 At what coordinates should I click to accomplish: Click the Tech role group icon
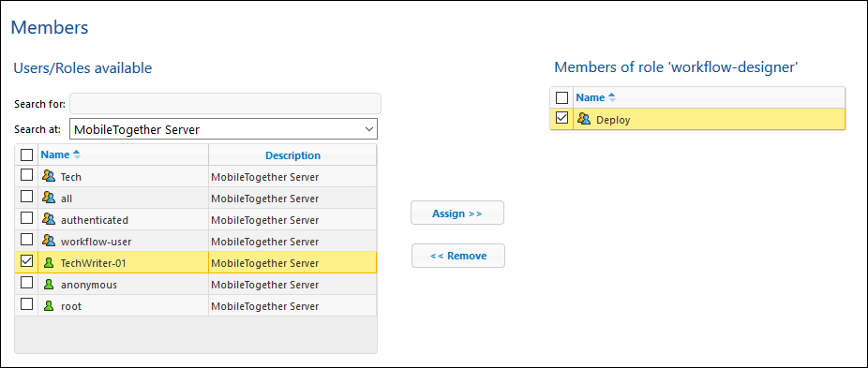coord(49,177)
